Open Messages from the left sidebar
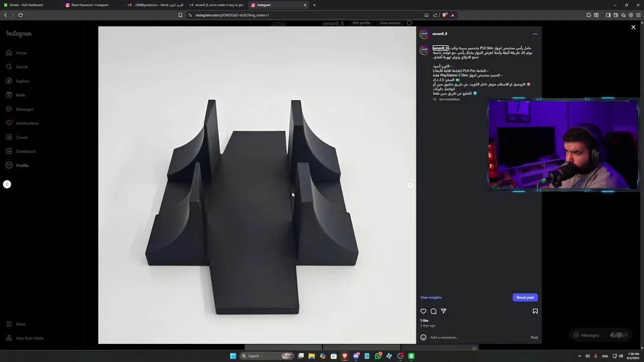This screenshot has height=362, width=644. (x=20, y=109)
